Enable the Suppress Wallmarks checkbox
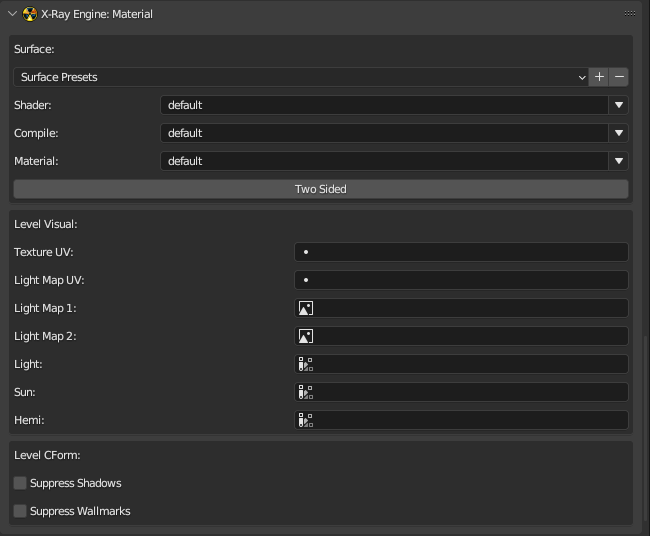 20,511
